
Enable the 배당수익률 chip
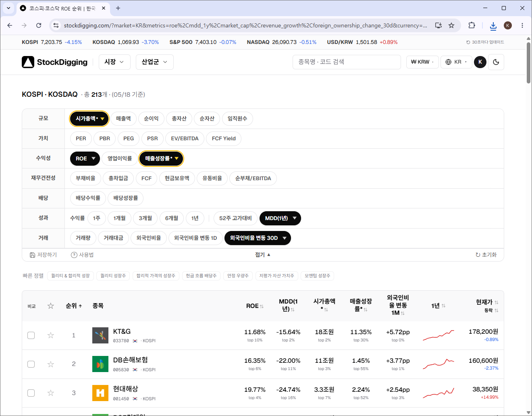pos(88,198)
